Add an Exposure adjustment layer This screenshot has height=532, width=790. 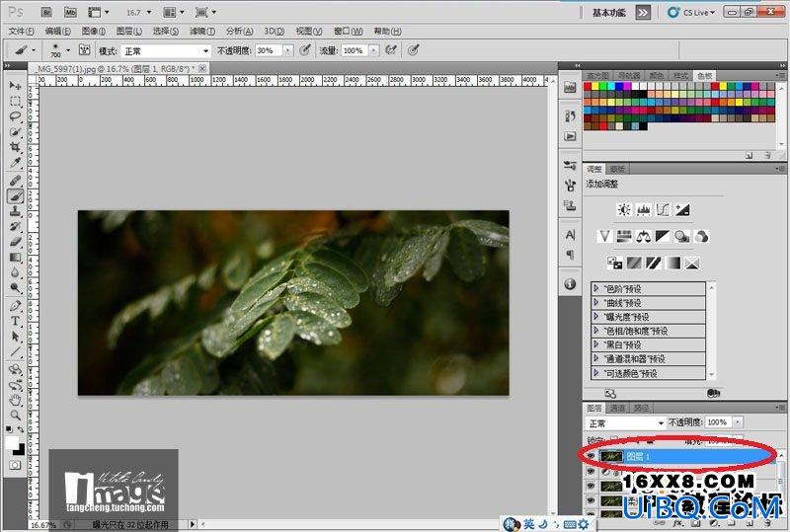[682, 209]
